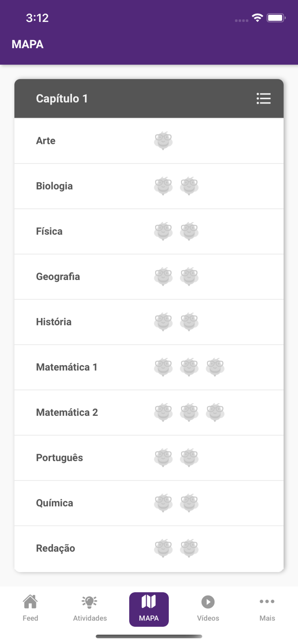Select the Redação subject row

point(56,548)
